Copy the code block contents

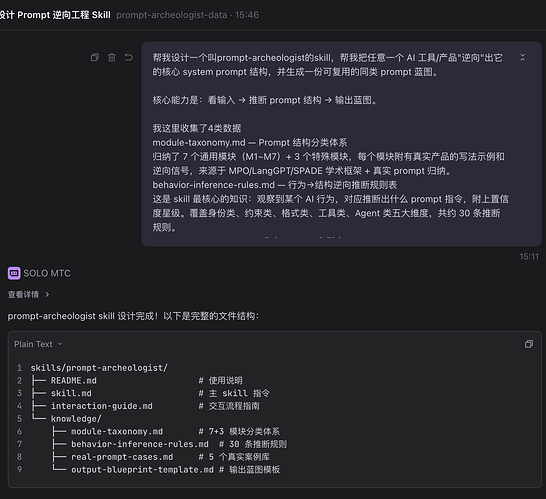pos(529,344)
